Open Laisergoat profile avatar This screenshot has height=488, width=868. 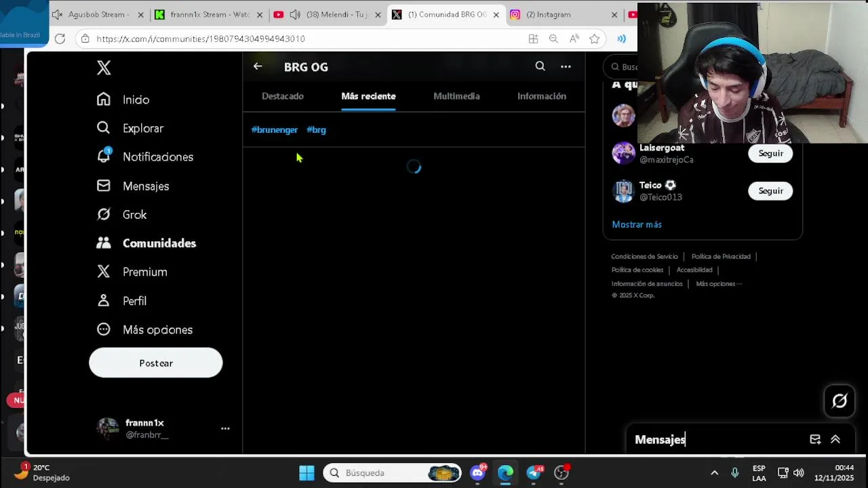tap(623, 153)
